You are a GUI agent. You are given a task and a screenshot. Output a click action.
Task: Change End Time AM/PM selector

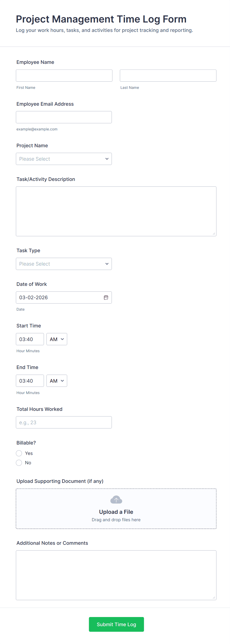pyautogui.click(x=57, y=381)
